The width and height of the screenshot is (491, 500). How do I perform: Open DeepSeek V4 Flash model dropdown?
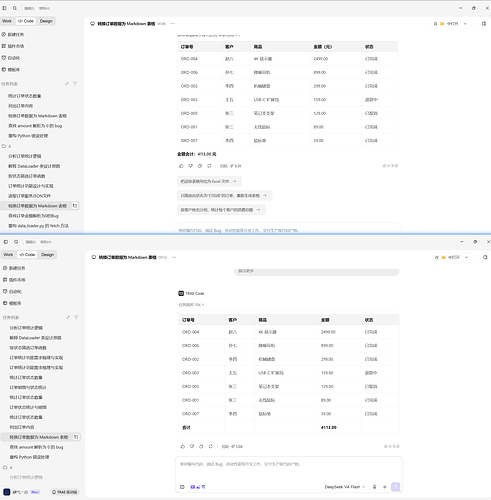[x=345, y=487]
